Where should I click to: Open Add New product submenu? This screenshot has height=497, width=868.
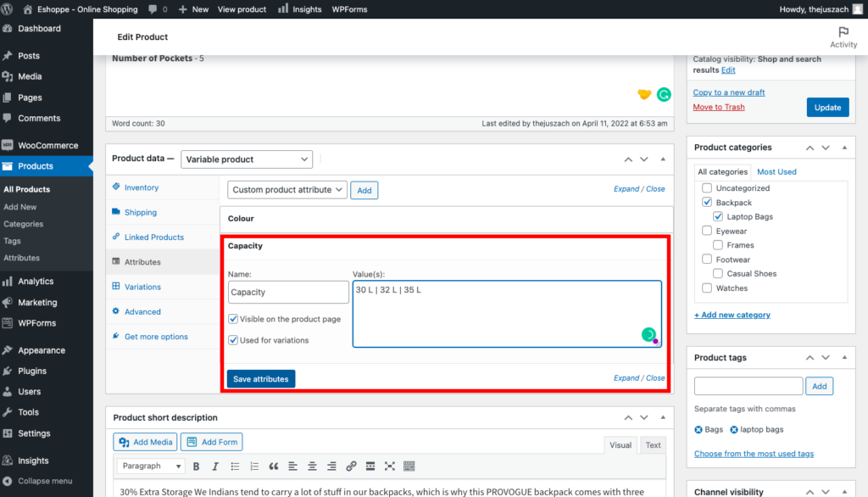[20, 207]
